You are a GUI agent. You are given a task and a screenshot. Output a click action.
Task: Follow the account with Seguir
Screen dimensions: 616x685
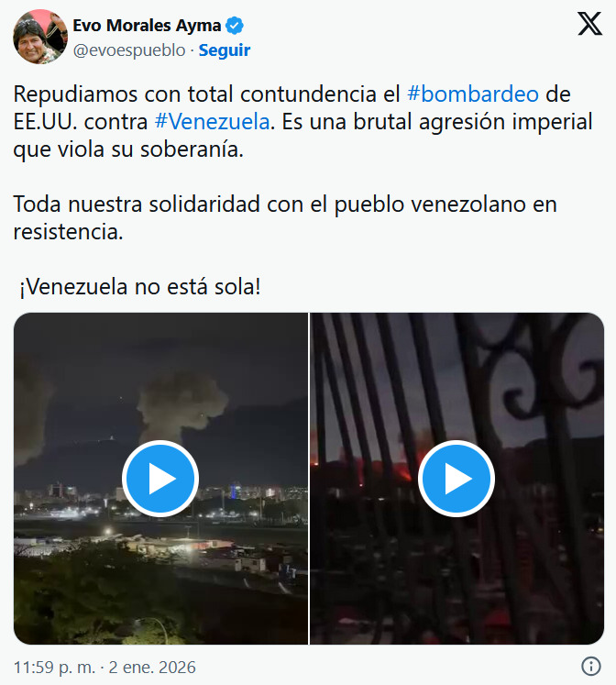225,50
